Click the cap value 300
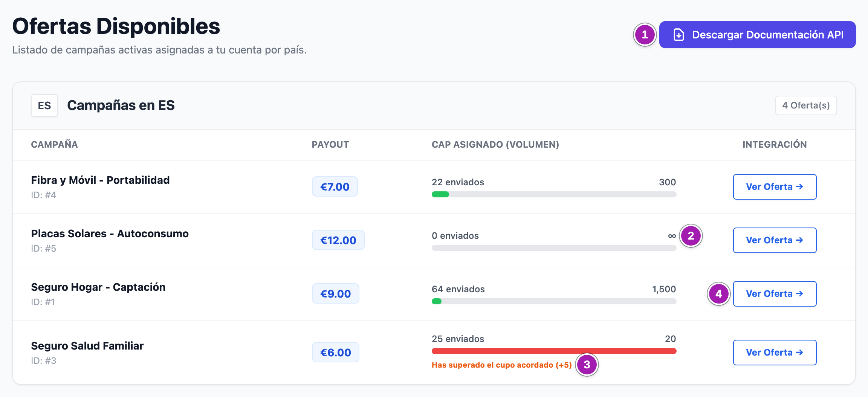Screen dimensions: 868x397 click(668, 182)
